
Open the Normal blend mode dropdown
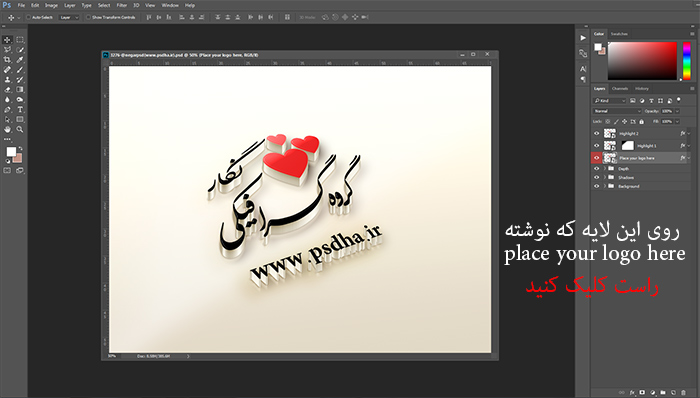[617, 111]
